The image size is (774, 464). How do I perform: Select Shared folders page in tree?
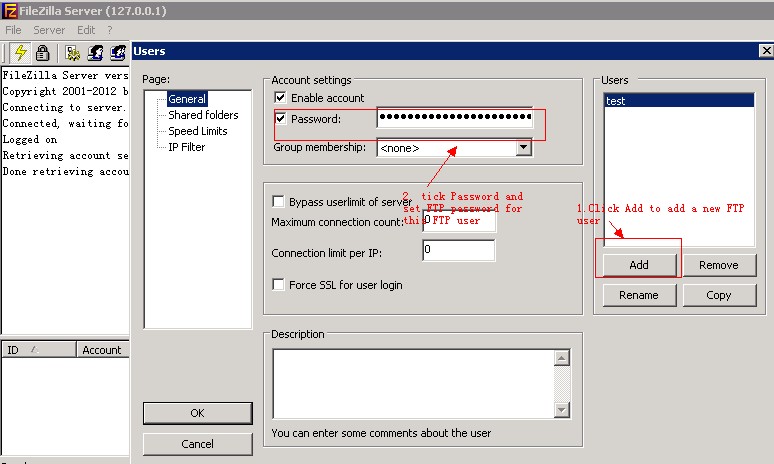(x=203, y=115)
